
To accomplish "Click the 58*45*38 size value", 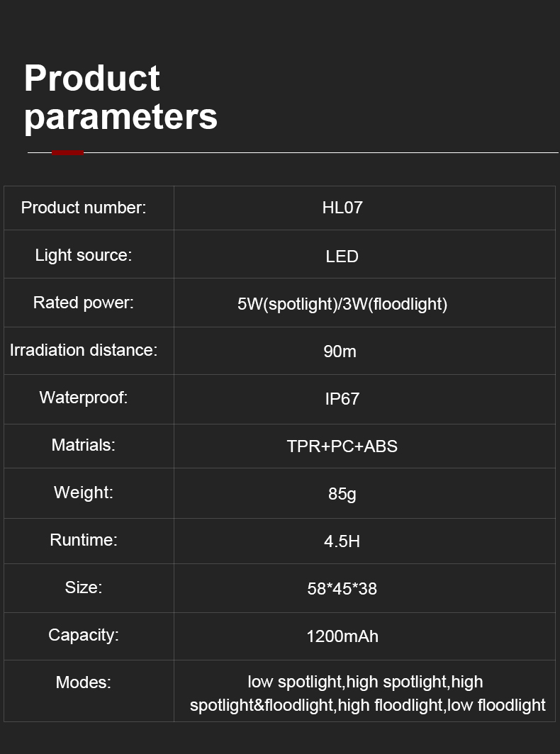I will (x=342, y=588).
